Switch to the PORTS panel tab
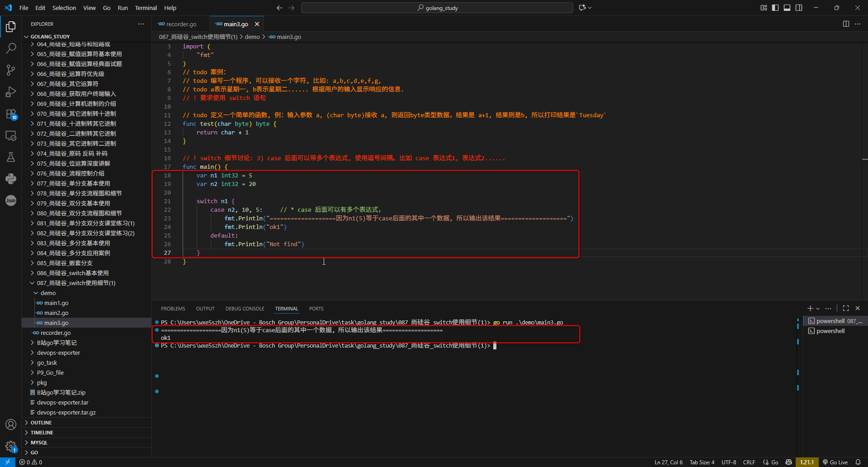Viewport: 868px width, 467px height. (x=316, y=309)
